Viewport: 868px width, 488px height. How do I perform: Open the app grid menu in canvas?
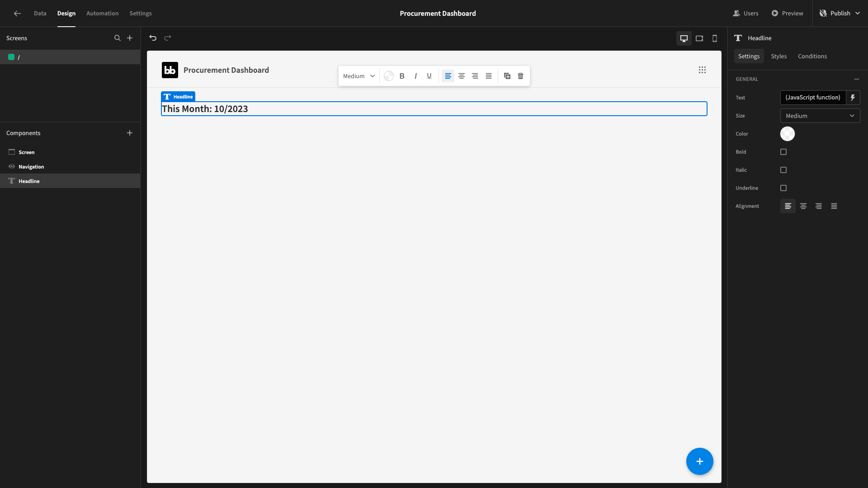click(702, 70)
